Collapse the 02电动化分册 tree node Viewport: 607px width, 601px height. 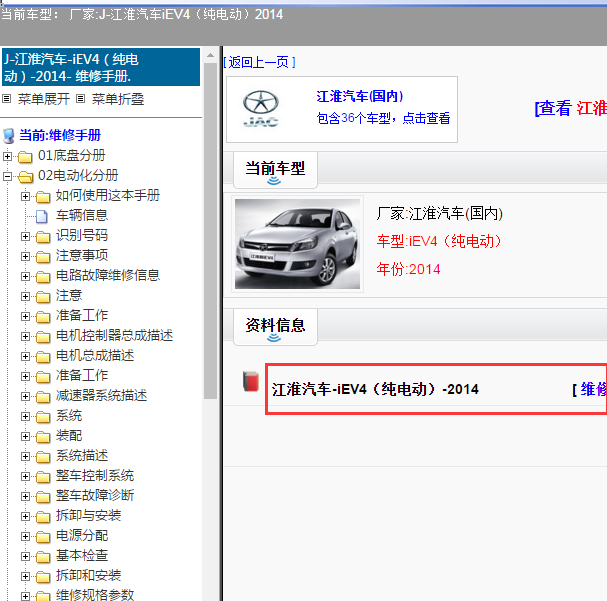tap(7, 176)
